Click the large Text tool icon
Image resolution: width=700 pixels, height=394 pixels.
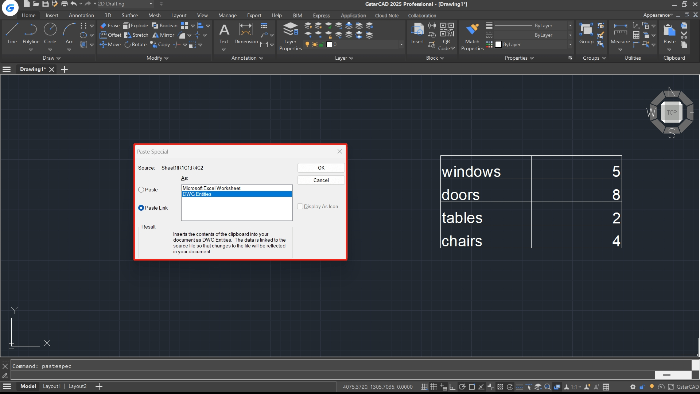pos(224,30)
